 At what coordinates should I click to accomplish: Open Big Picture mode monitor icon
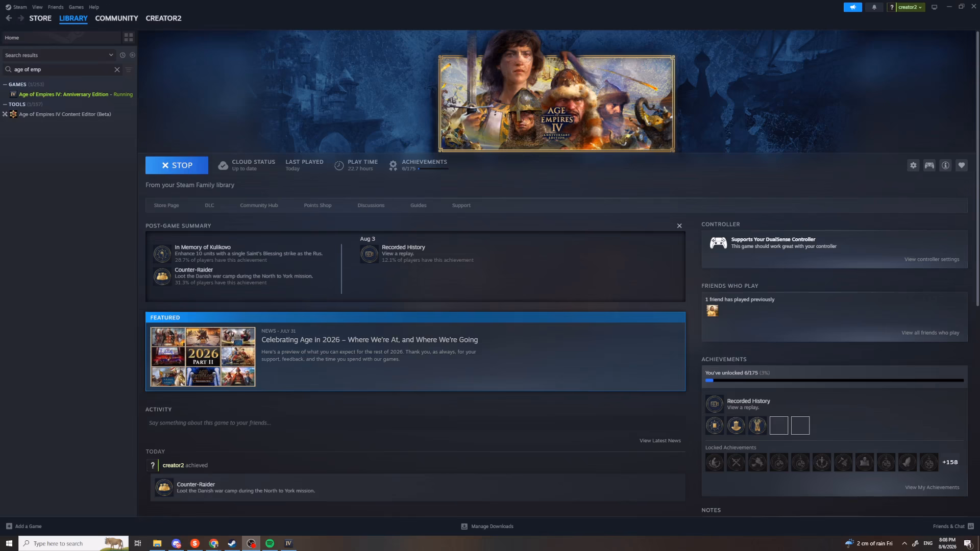(935, 7)
